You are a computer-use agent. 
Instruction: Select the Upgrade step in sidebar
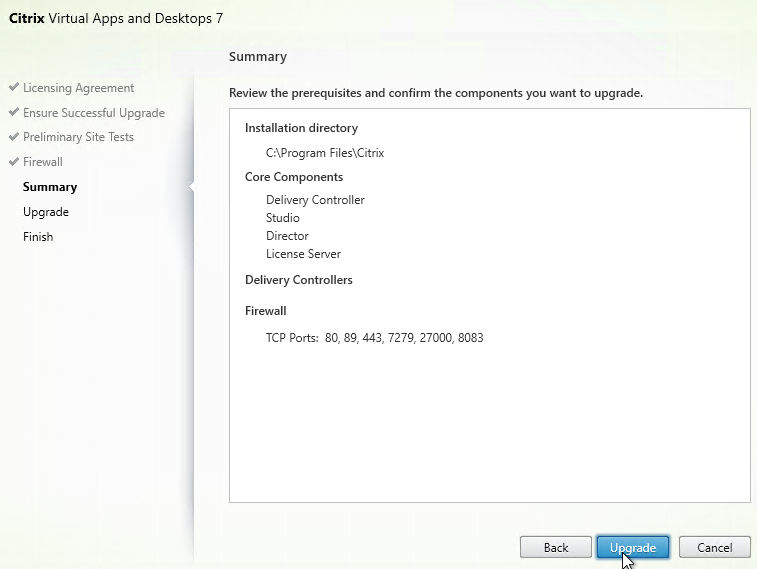pos(46,212)
